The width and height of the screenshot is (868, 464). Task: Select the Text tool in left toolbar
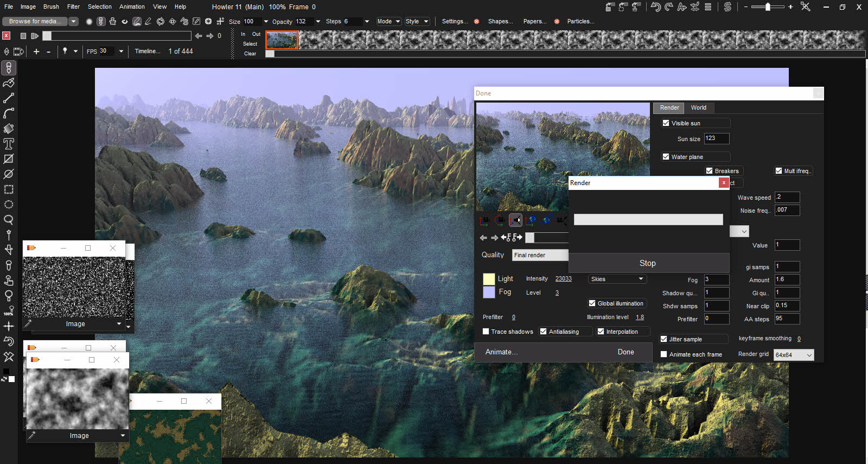[x=9, y=144]
